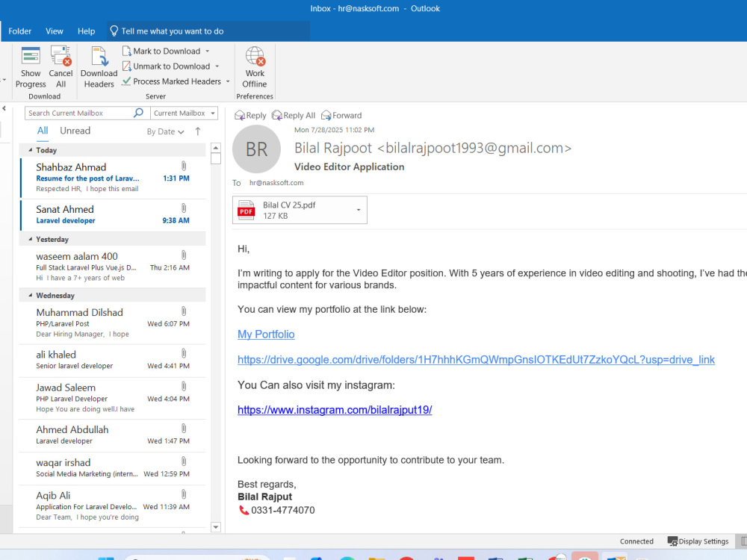Viewport: 747px width, 560px height.
Task: Toggle Work Offline mode
Action: point(255,67)
